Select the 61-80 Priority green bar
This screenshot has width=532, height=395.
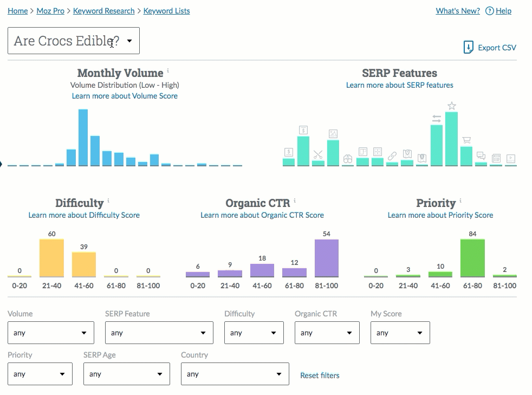472,258
